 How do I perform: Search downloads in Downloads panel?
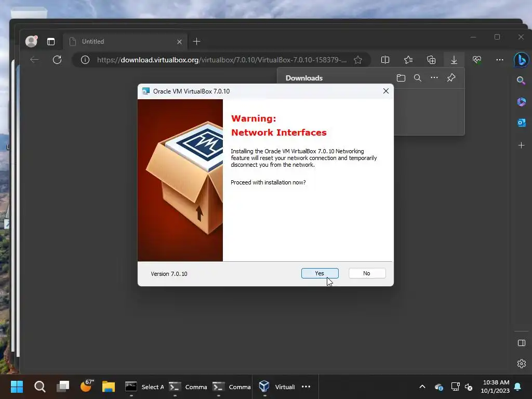(x=418, y=78)
